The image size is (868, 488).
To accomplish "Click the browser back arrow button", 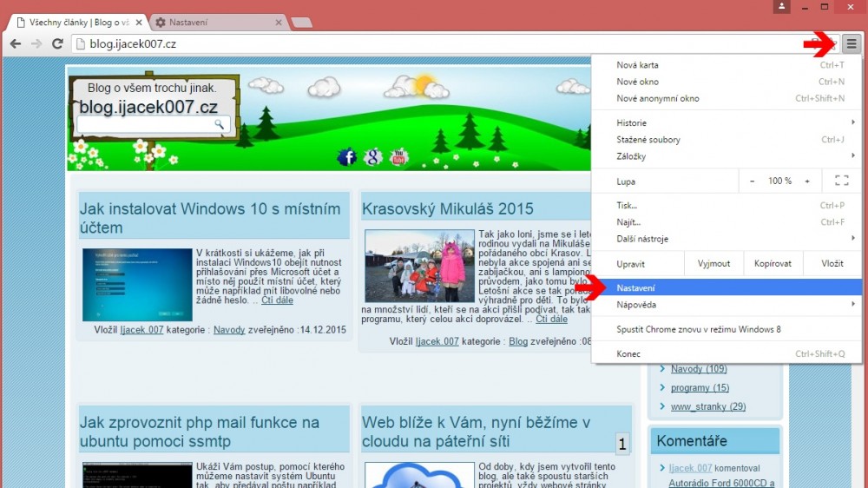I will click(16, 43).
